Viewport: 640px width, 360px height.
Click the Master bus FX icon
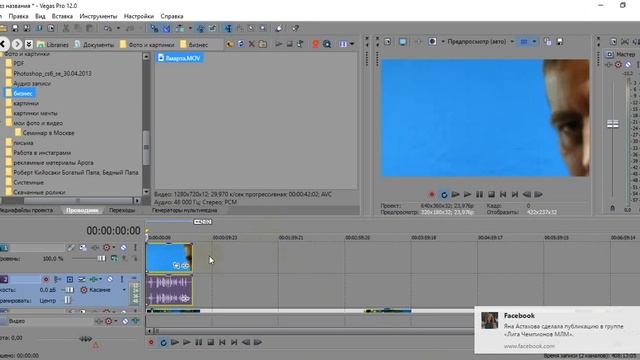609,64
